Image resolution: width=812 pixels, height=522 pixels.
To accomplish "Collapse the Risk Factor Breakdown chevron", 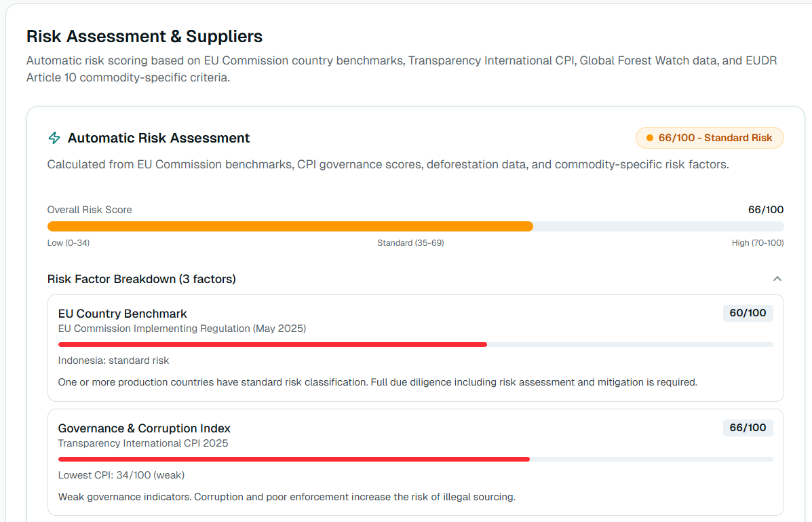I will tap(777, 279).
